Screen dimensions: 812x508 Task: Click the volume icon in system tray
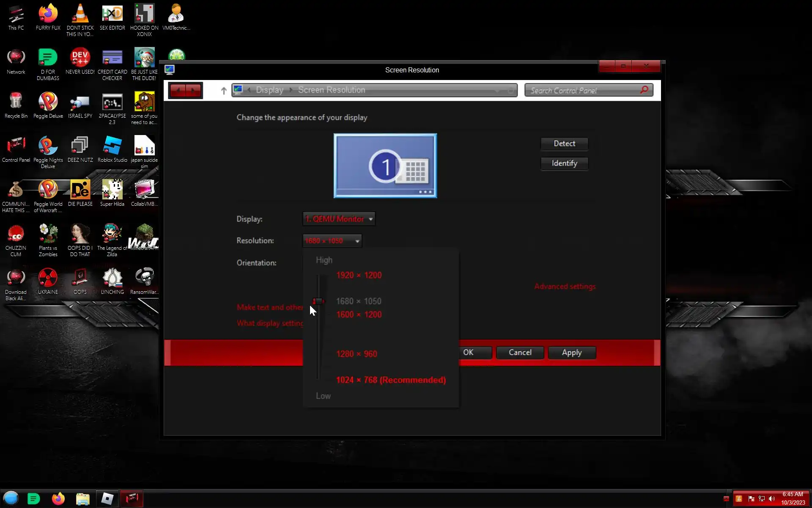tap(772, 499)
